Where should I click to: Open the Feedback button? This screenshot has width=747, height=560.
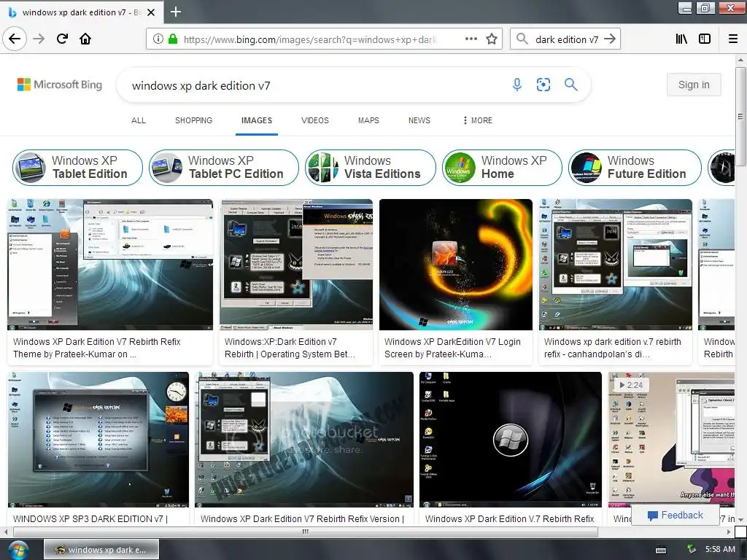(x=675, y=516)
